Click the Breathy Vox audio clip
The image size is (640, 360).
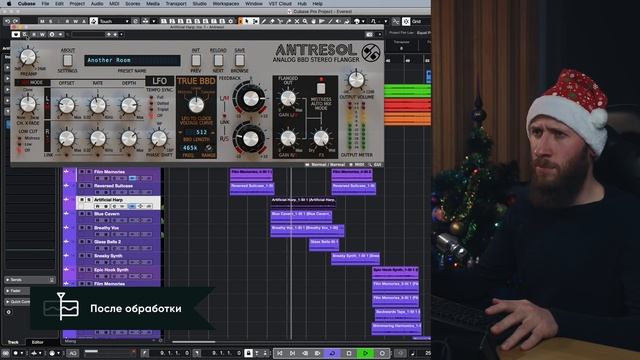click(307, 230)
